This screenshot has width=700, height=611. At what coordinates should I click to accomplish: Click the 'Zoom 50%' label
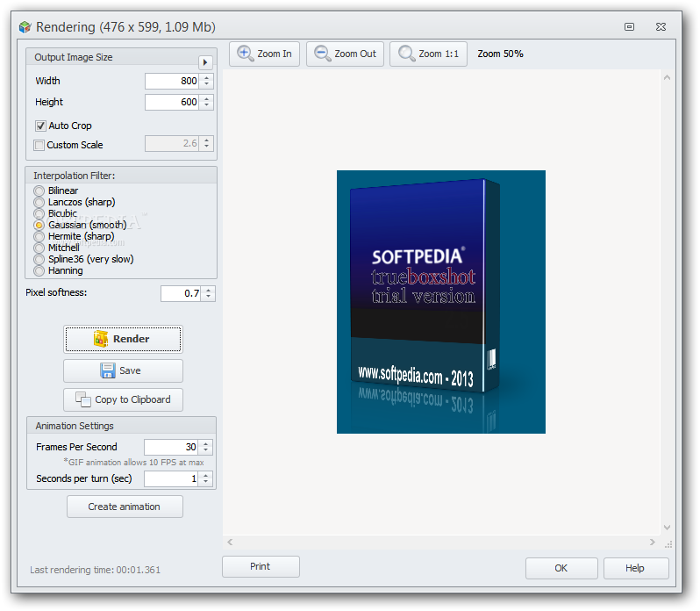coord(501,54)
